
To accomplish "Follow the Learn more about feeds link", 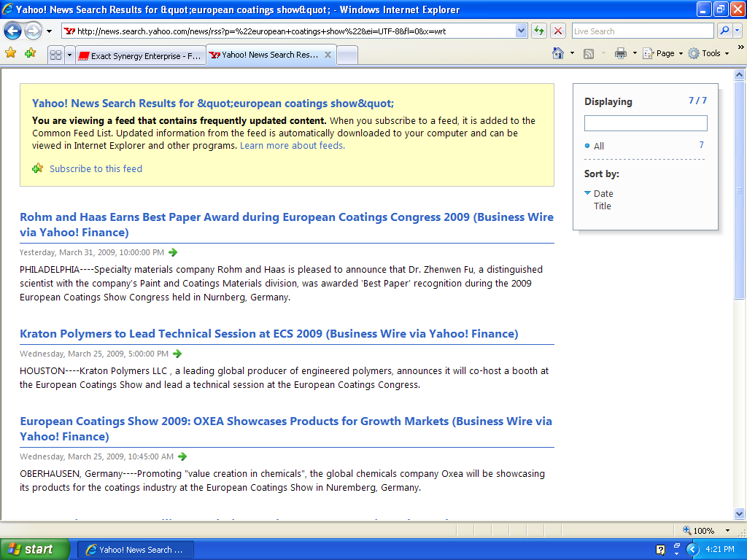I will [293, 146].
